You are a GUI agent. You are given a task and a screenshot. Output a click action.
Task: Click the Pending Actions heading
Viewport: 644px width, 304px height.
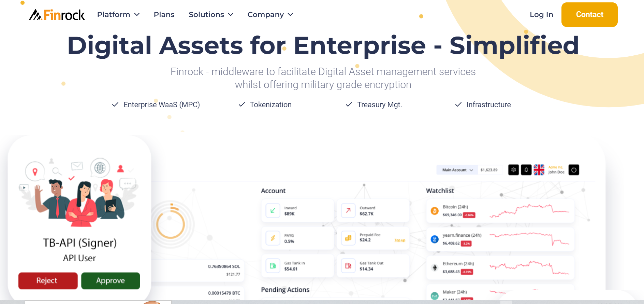click(285, 290)
